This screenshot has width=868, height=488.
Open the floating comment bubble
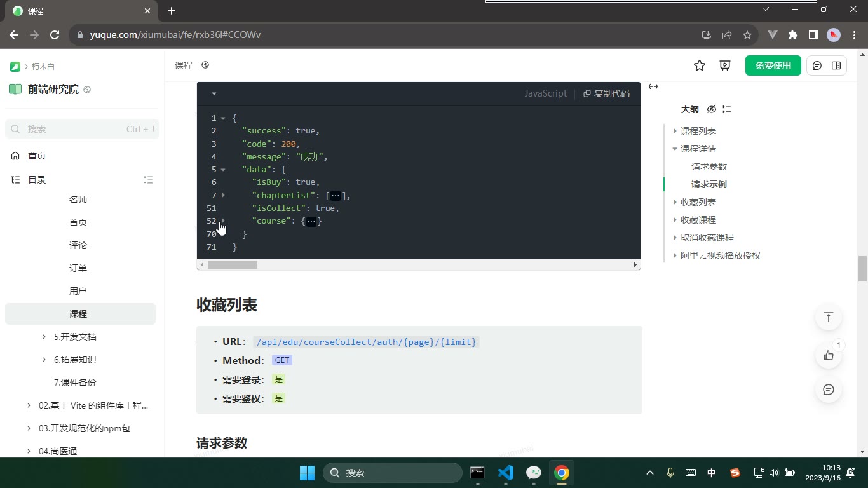[829, 390]
